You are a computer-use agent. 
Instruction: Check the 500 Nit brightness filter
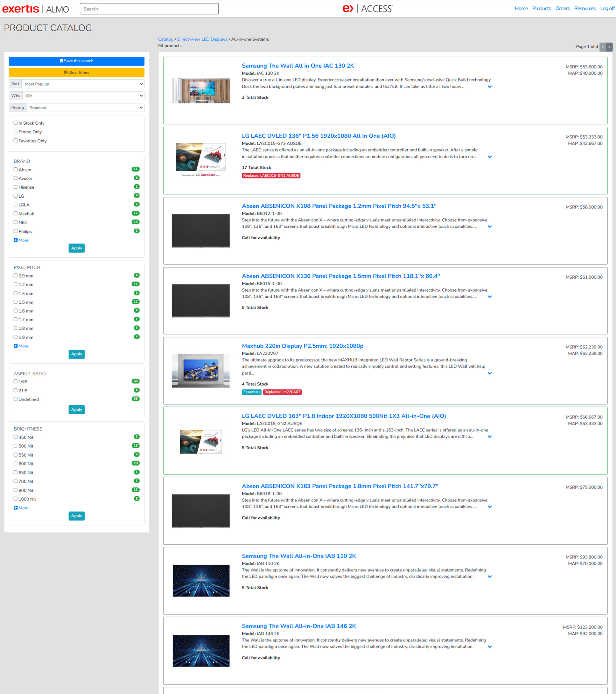(x=16, y=446)
